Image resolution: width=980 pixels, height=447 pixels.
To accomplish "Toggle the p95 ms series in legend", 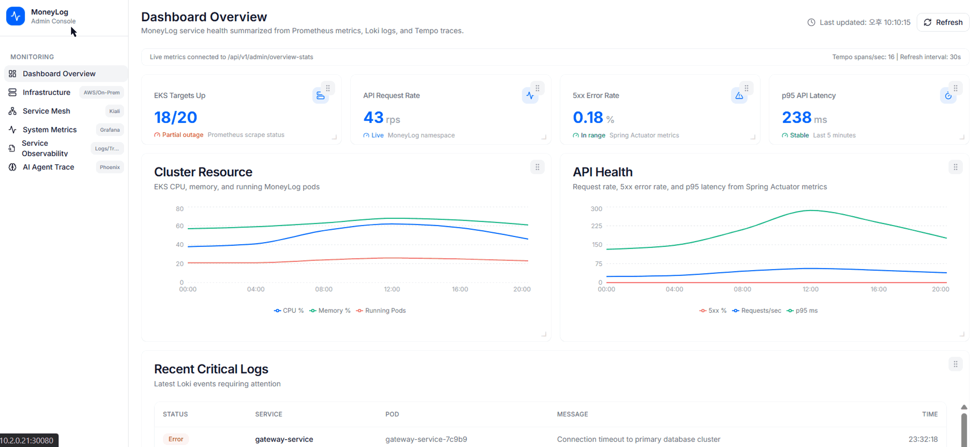I will click(802, 311).
